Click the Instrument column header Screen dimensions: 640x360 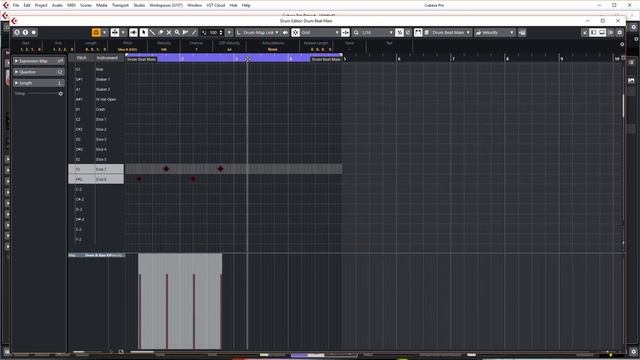coord(107,58)
